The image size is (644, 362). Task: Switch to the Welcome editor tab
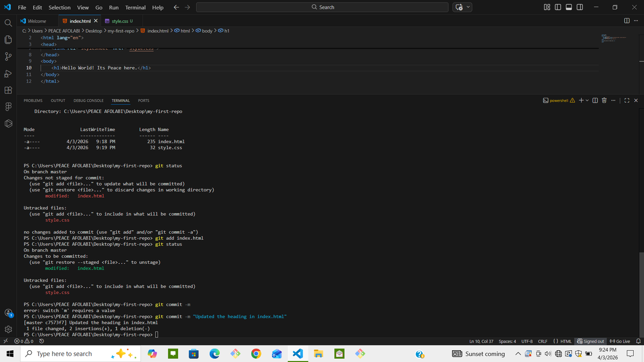coord(36,21)
